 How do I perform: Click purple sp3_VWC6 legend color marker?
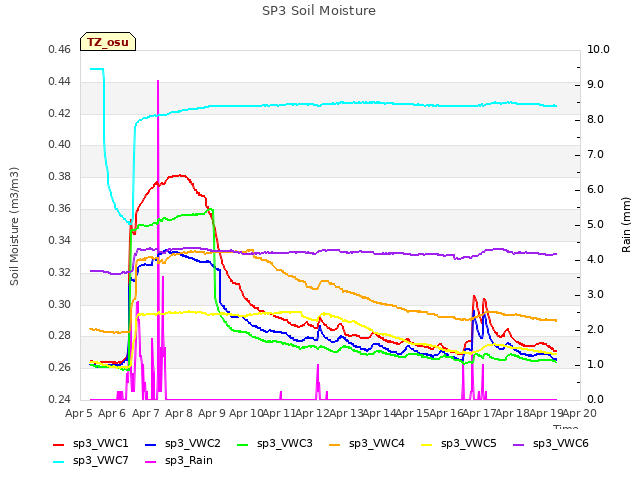click(x=519, y=444)
